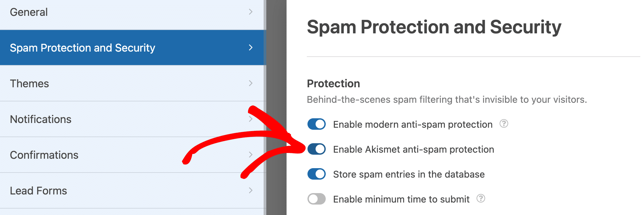Expand the Themes section arrow
This screenshot has width=644, height=215.
(250, 83)
